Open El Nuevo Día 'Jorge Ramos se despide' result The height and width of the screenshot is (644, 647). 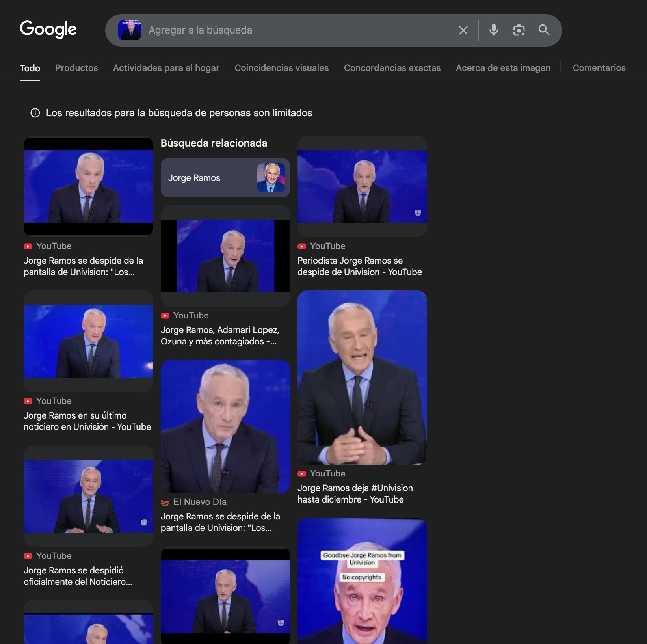pyautogui.click(x=220, y=522)
